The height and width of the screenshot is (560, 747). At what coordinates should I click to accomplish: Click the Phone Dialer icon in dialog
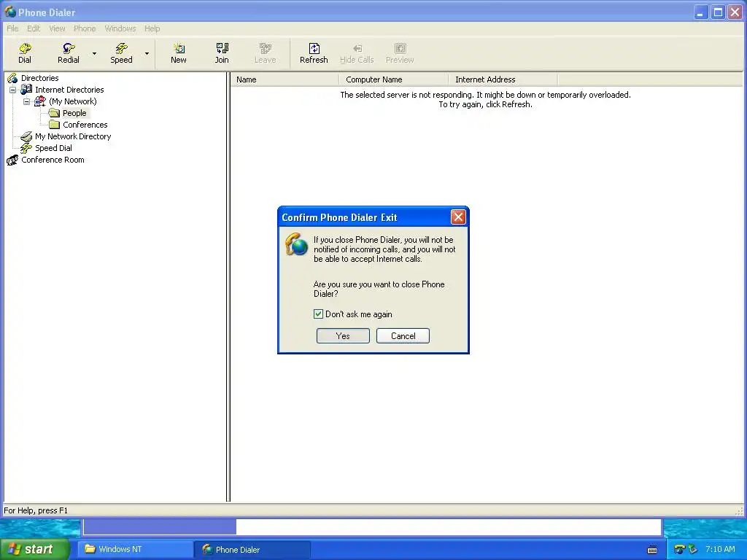296,244
